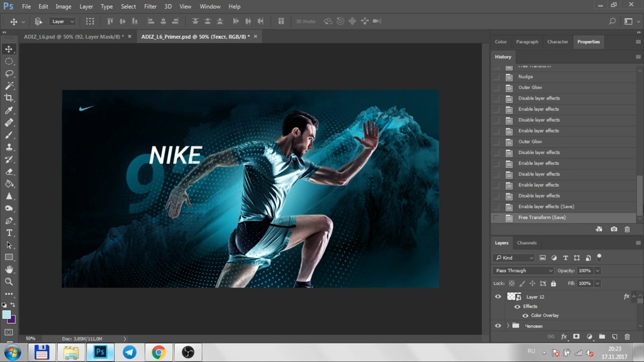
Task: Open the Layers panel menu
Action: coord(638,243)
